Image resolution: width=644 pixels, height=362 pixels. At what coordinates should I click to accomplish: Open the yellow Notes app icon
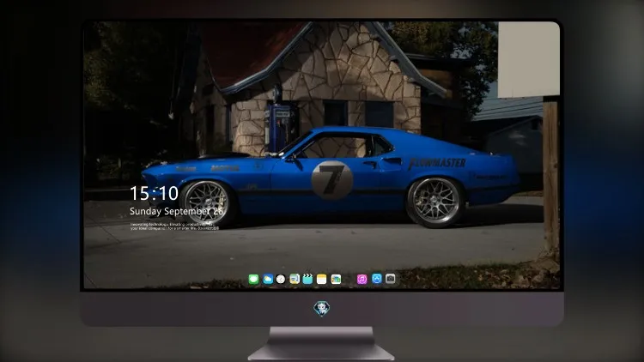point(322,279)
